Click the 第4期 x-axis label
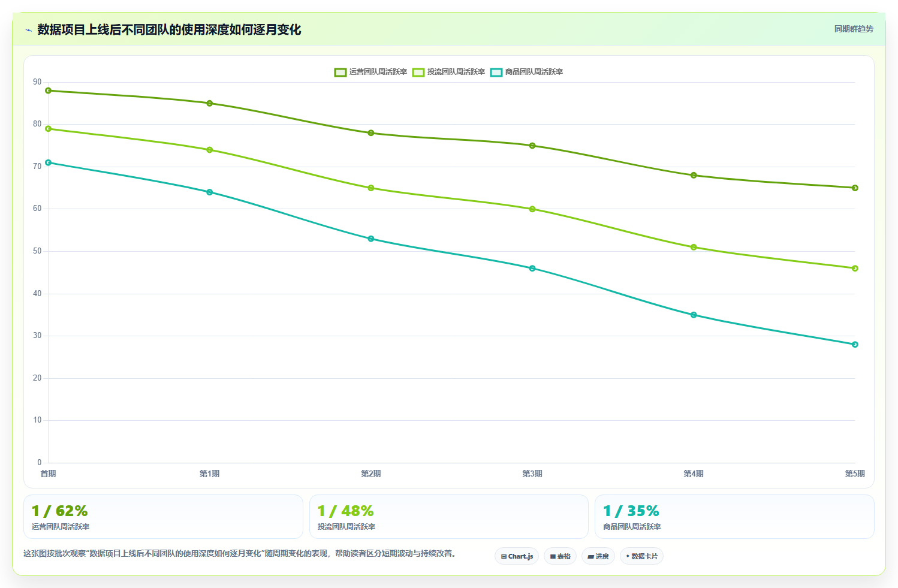898x588 pixels. point(694,474)
